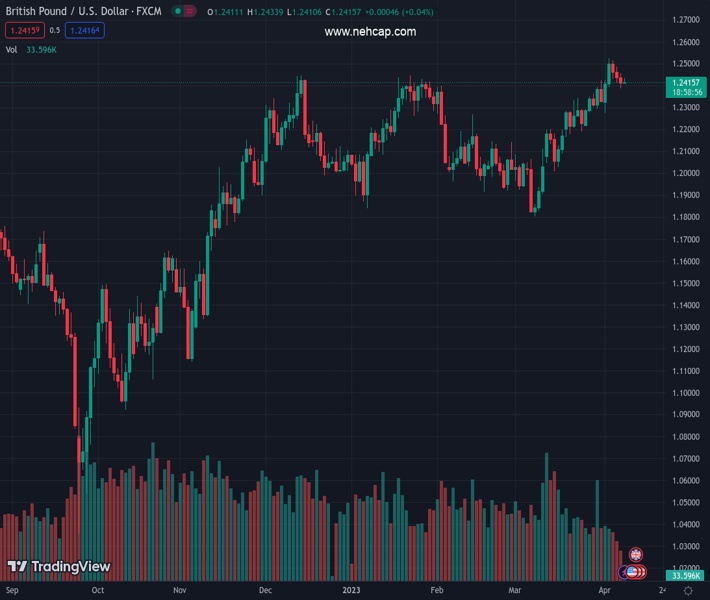Viewport: 710px width, 600px height.
Task: Select the Vol indicator legend
Action: [12, 49]
